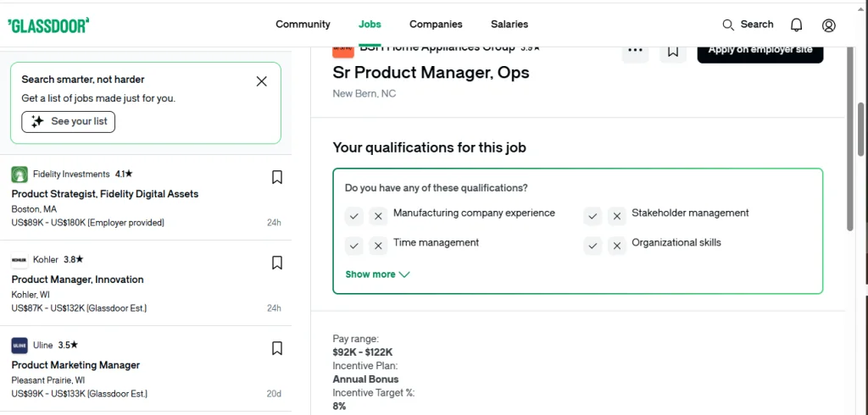Click the US$87K - US$132K salary text

[79, 308]
